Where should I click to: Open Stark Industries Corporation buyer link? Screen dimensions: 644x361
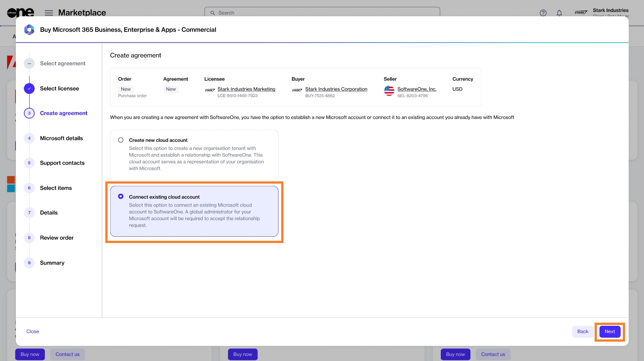(x=336, y=89)
